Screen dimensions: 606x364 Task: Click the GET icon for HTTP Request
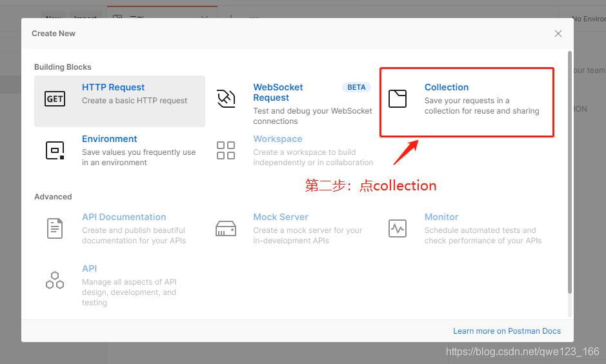pos(55,99)
